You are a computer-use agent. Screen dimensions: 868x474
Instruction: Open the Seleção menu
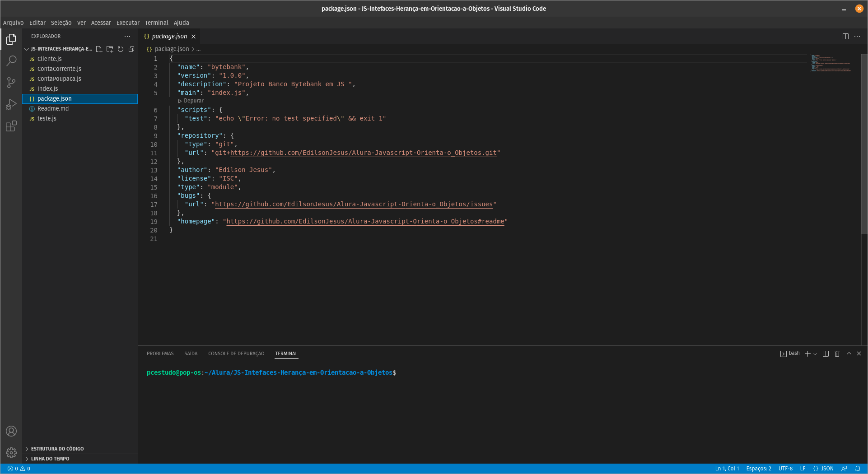coord(61,23)
